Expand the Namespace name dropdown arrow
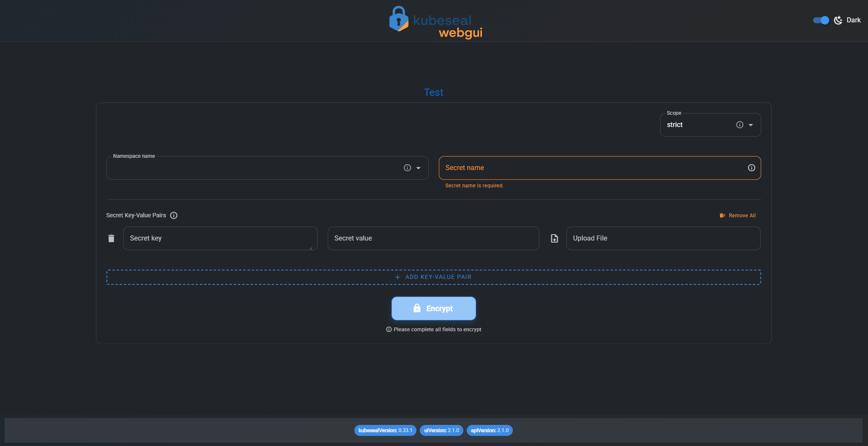 (x=418, y=168)
